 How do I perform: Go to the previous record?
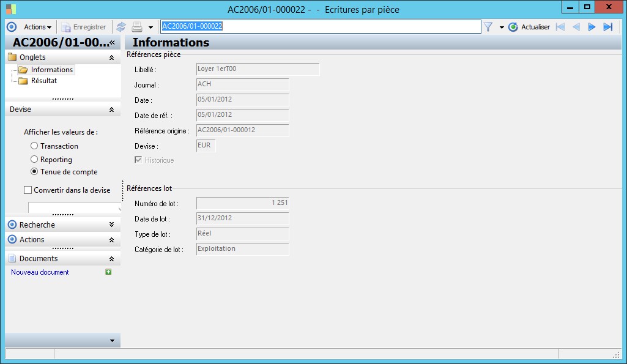[x=576, y=27]
